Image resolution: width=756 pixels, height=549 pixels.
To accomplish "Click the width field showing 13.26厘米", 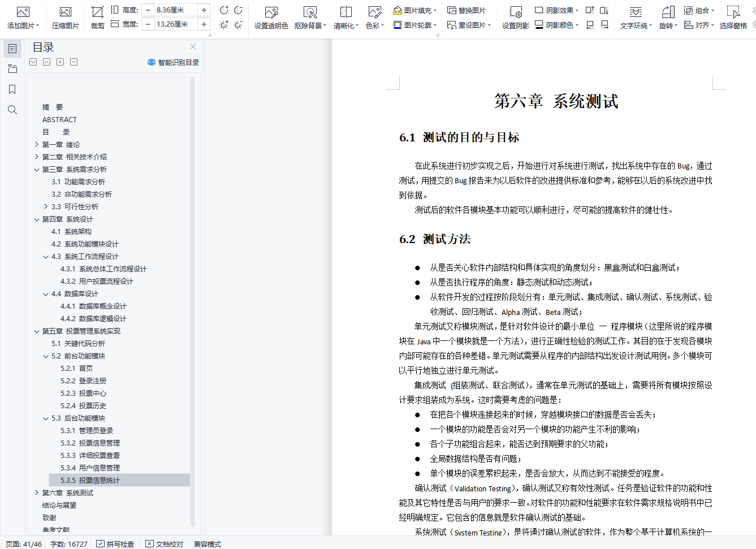I will tap(176, 24).
